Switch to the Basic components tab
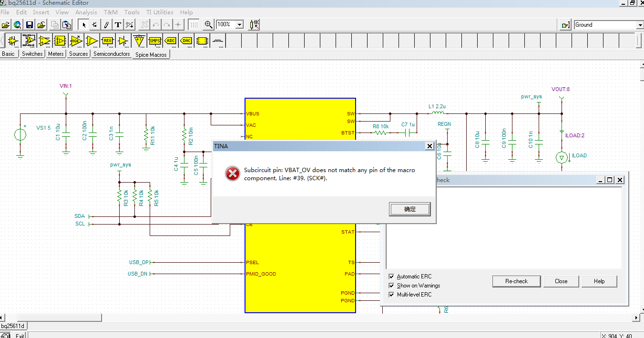Viewport: 644px width, 338px height. coord(9,54)
